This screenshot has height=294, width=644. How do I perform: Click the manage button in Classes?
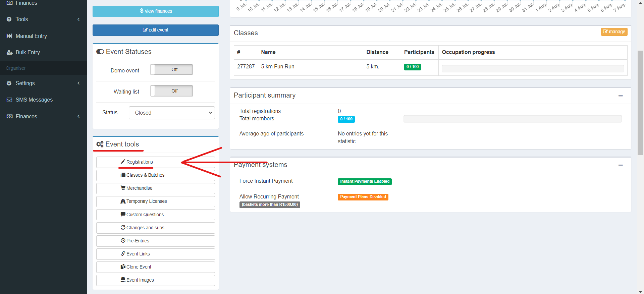(614, 32)
